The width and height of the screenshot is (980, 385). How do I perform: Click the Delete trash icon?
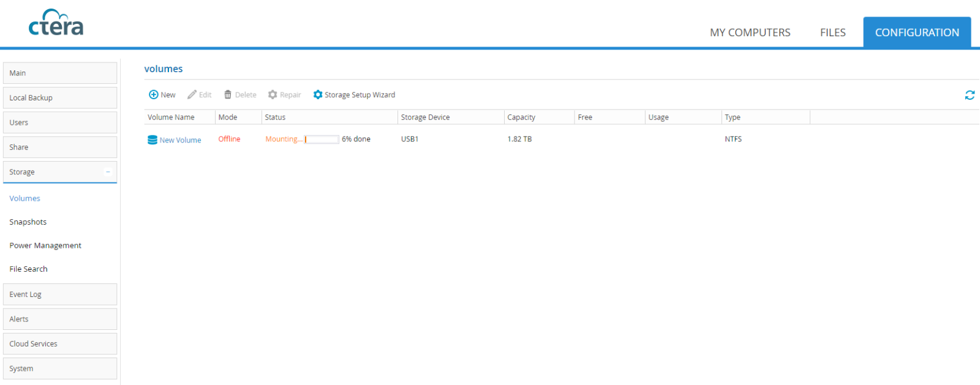pyautogui.click(x=228, y=94)
